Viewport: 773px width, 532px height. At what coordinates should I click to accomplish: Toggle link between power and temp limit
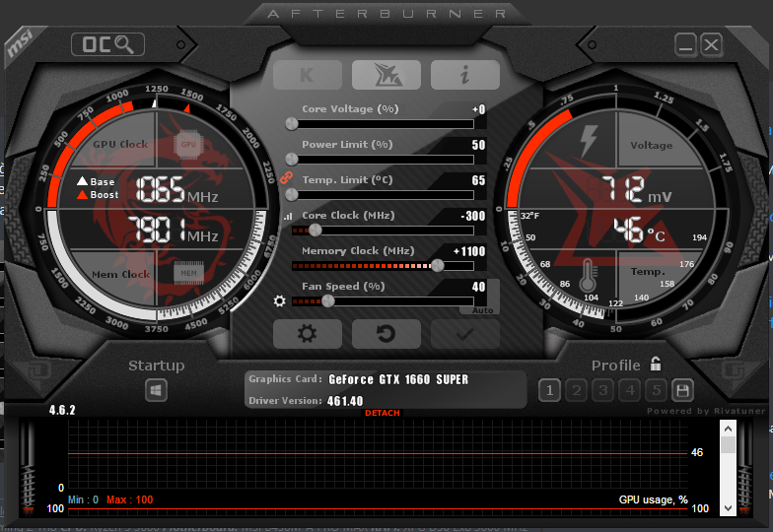286,177
